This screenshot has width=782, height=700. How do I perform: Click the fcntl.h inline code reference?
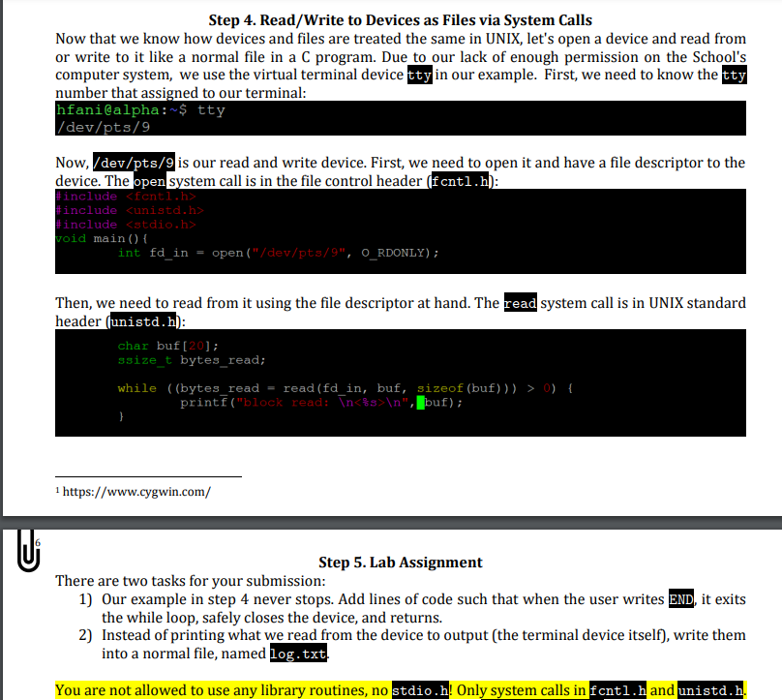click(x=461, y=180)
